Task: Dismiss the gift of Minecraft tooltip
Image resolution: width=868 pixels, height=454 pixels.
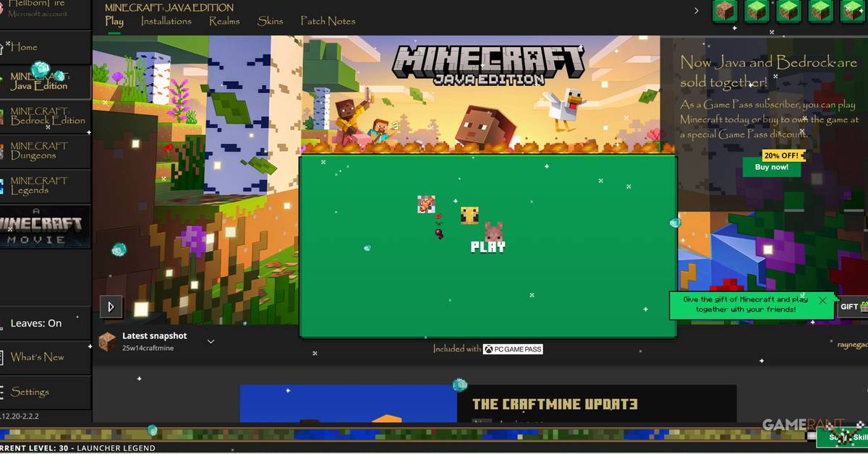Action: coord(822,300)
